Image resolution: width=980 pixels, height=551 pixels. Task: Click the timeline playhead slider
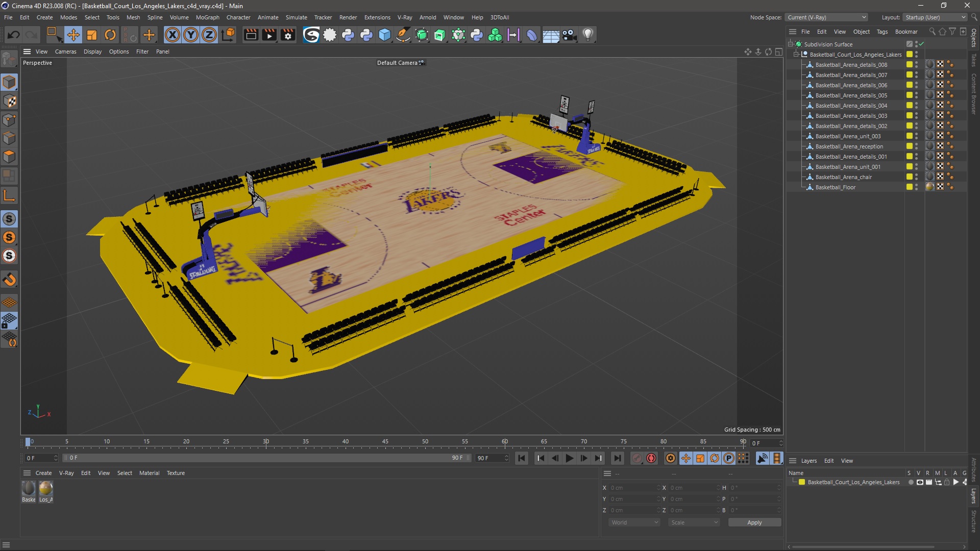pos(28,442)
